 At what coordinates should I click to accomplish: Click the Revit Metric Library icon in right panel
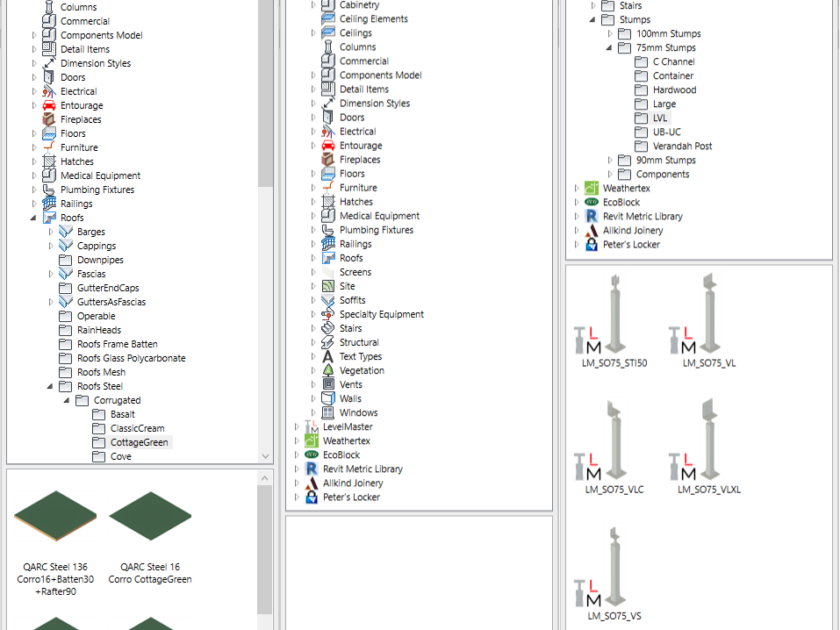coord(591,216)
